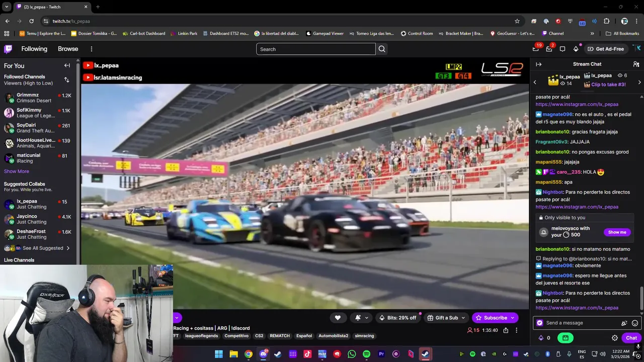Open the Chrome tab search dropdown arrow
The width and height of the screenshot is (644, 362).
(7, 7)
